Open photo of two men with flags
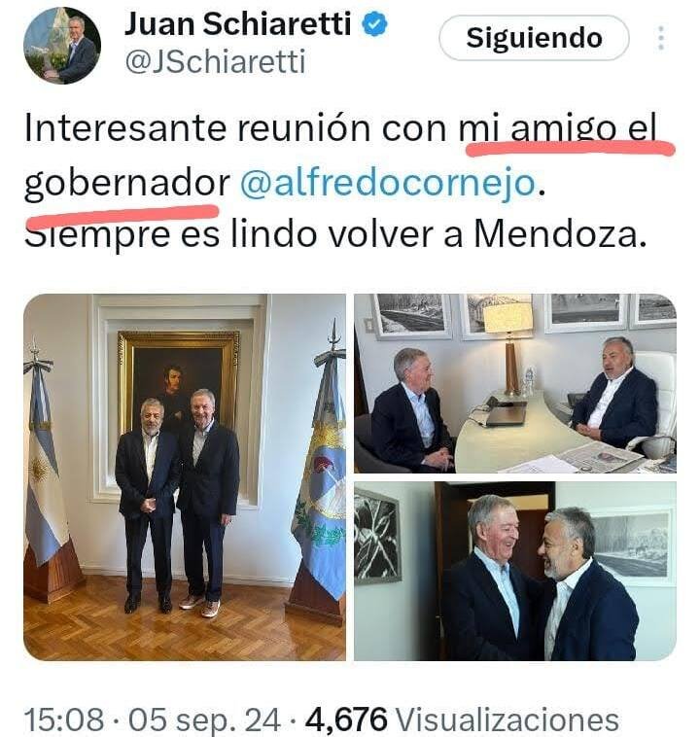The width and height of the screenshot is (700, 737). click(x=185, y=477)
